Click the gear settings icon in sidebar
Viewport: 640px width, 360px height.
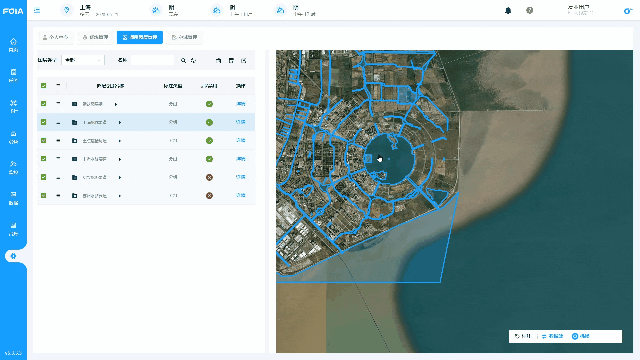13,256
